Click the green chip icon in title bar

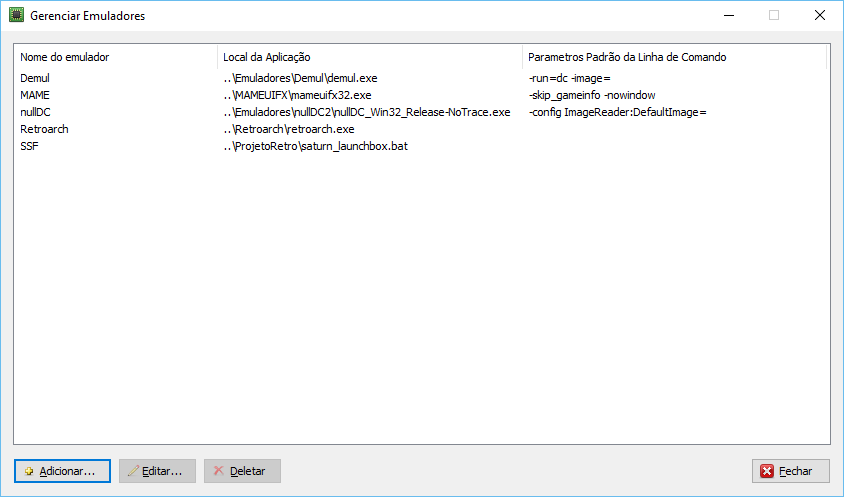pos(16,15)
